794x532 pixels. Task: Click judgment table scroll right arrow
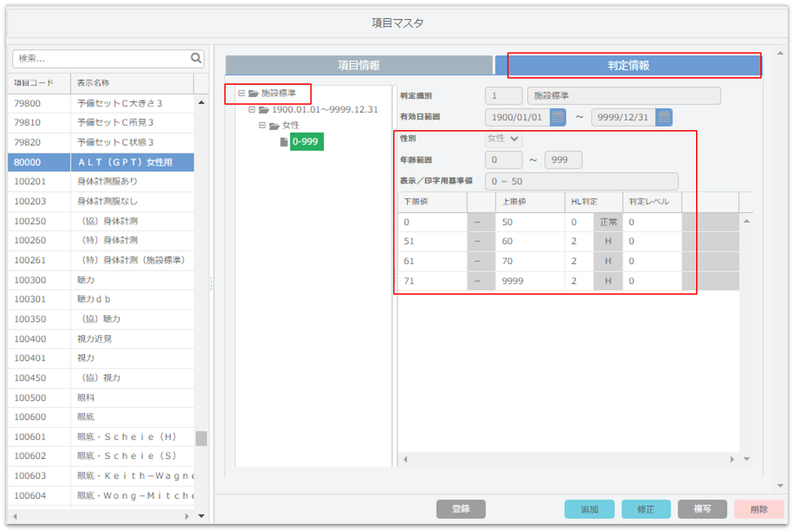(x=732, y=459)
